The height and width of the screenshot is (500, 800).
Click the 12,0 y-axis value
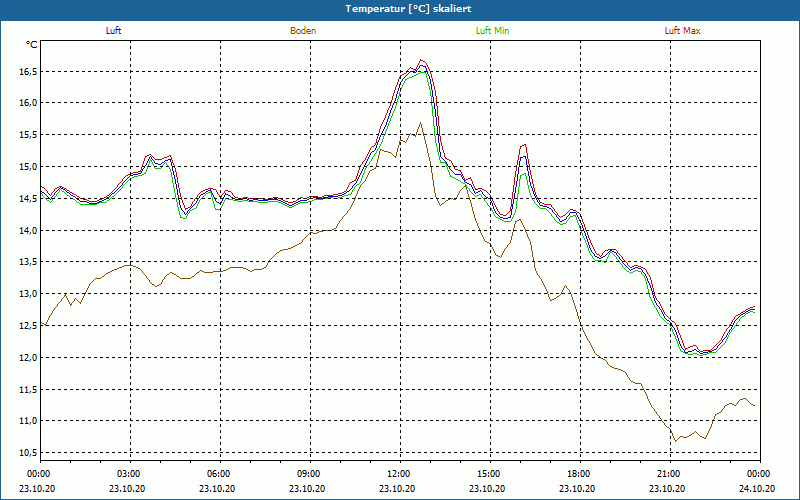(x=29, y=358)
